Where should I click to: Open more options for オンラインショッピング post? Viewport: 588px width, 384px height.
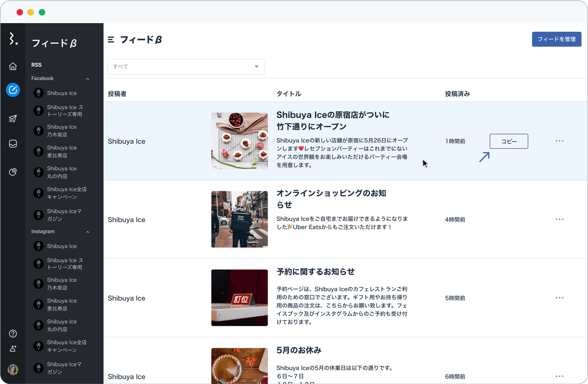[559, 220]
